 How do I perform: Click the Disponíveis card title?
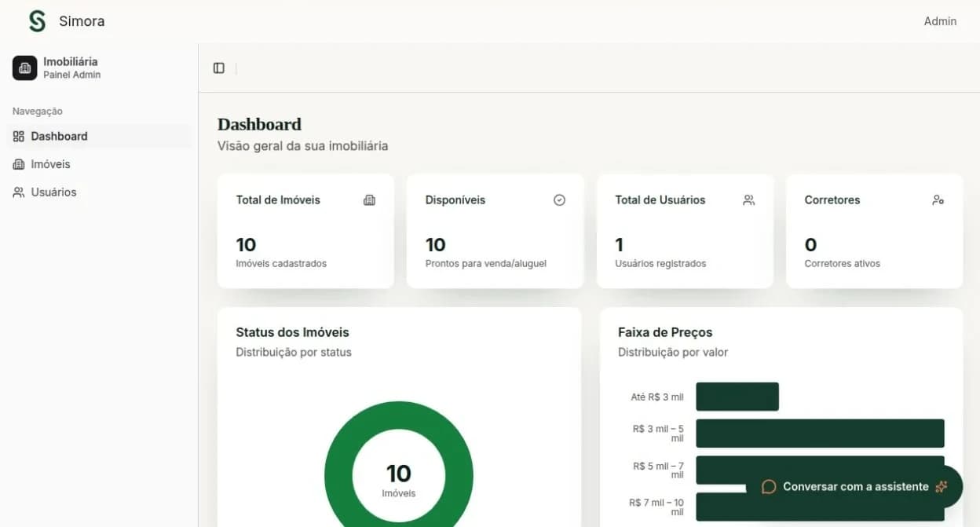click(x=455, y=200)
